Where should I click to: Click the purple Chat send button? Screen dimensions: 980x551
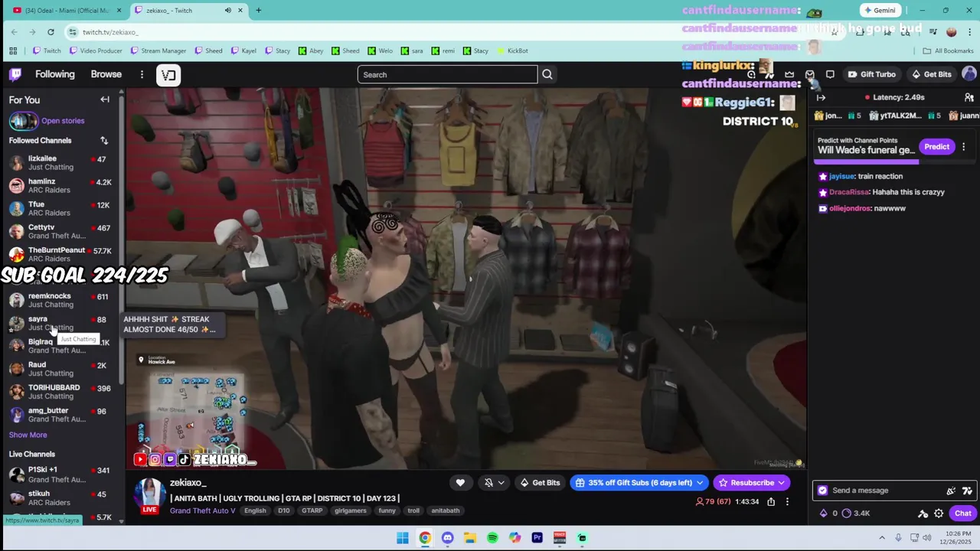point(962,514)
